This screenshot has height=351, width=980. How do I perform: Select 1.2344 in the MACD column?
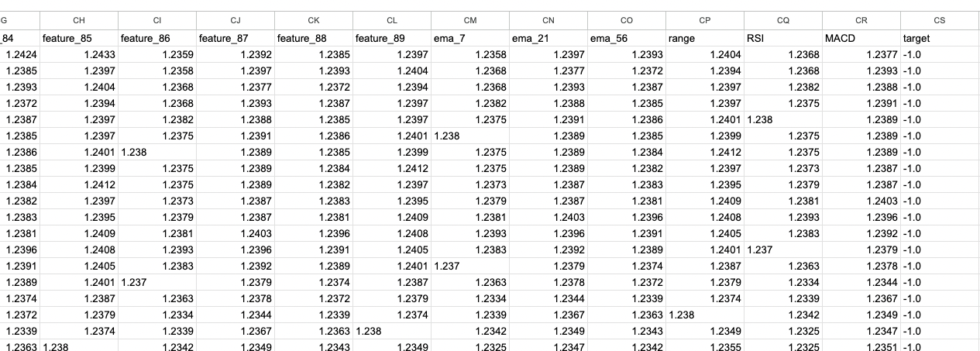861,282
